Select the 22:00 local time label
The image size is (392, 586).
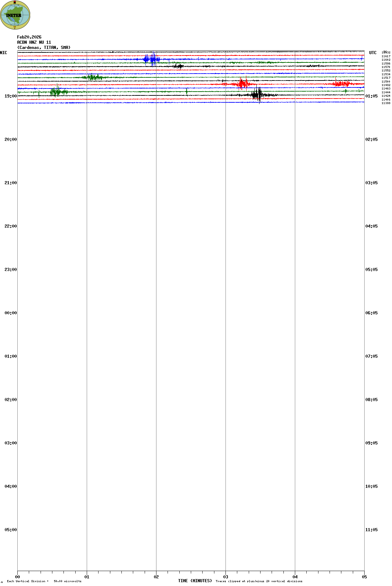(10, 226)
